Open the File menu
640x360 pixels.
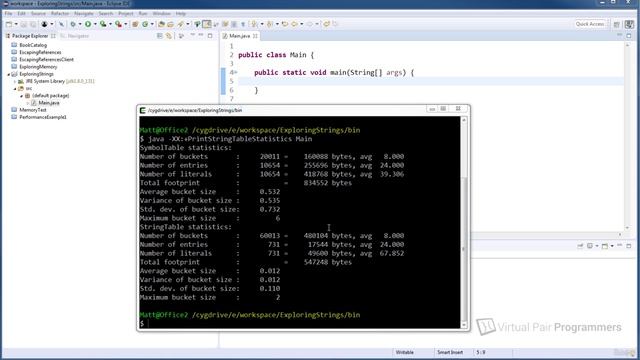coord(8,13)
